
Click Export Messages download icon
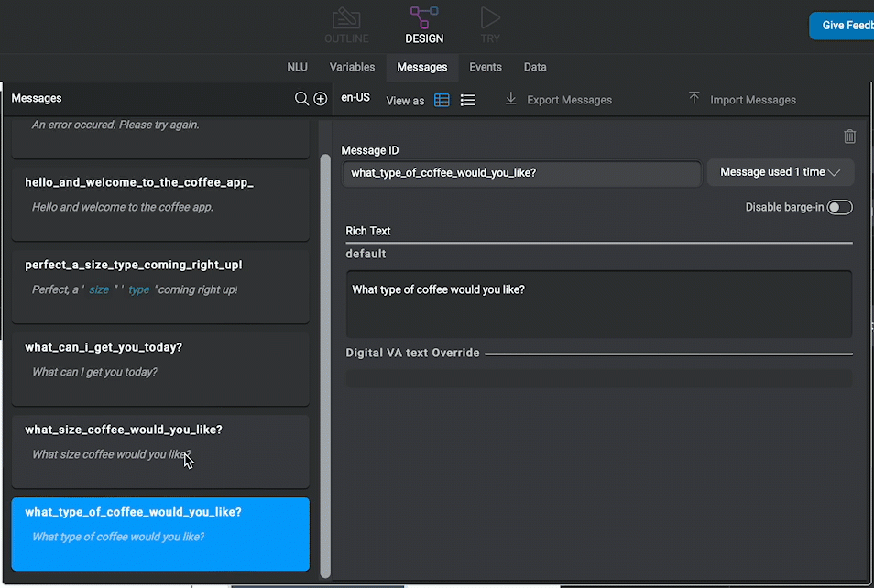pos(510,99)
